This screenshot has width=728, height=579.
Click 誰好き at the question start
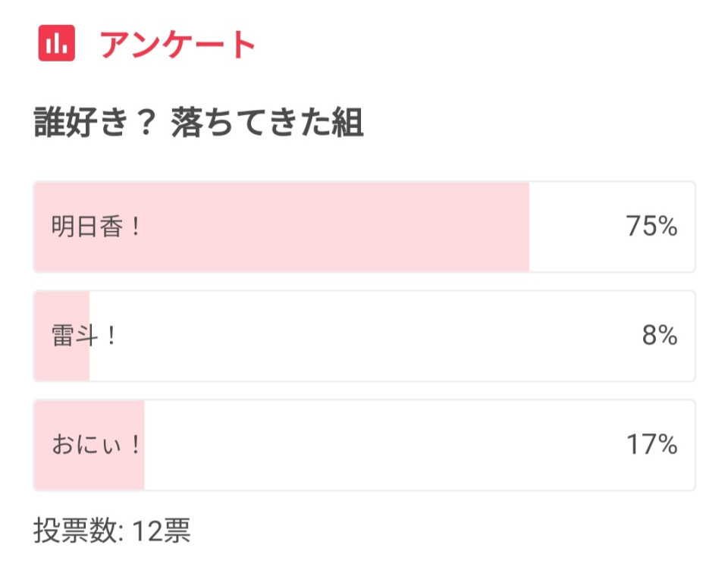(79, 123)
